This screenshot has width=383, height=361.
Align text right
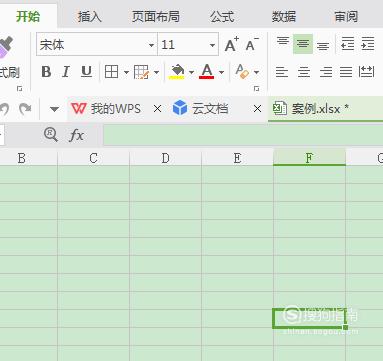(x=325, y=72)
